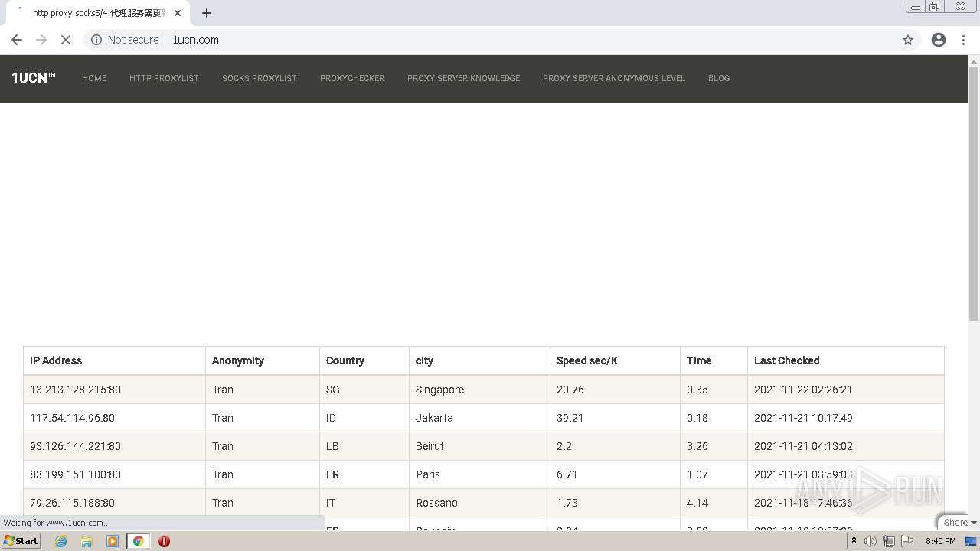
Task: Click the Time column header
Action: tap(714, 360)
